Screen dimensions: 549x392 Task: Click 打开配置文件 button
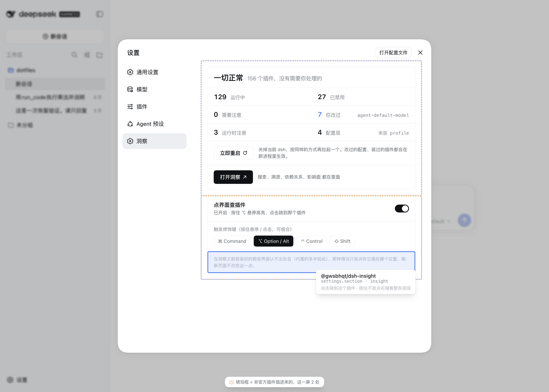point(393,53)
